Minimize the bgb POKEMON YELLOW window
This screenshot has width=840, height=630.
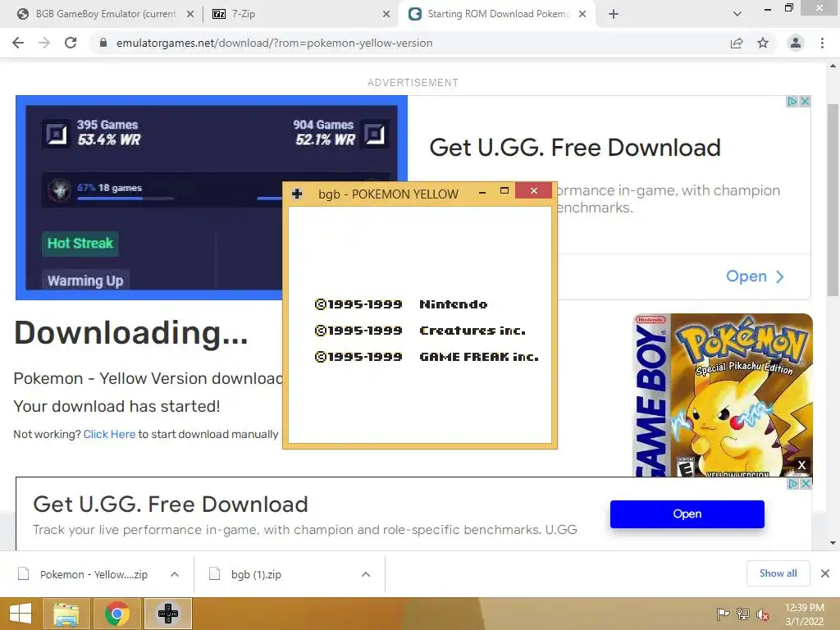(x=482, y=192)
